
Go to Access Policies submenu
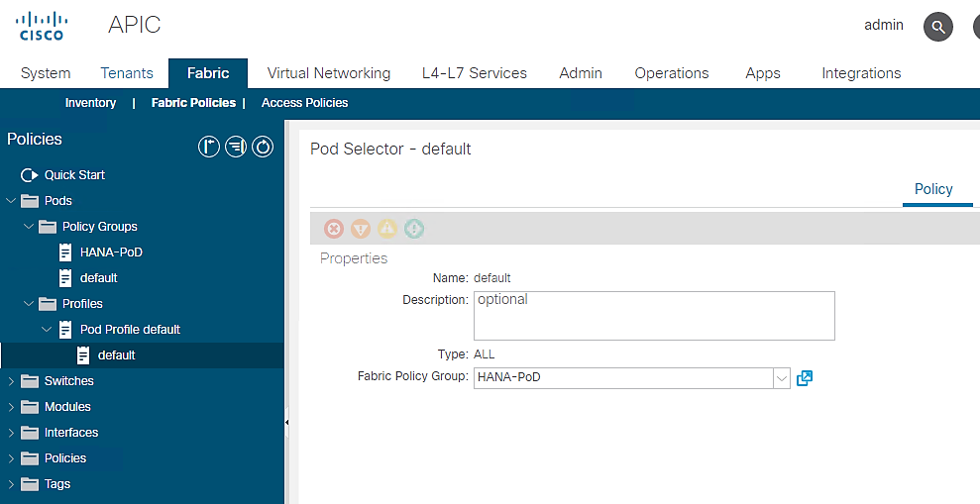click(x=304, y=103)
